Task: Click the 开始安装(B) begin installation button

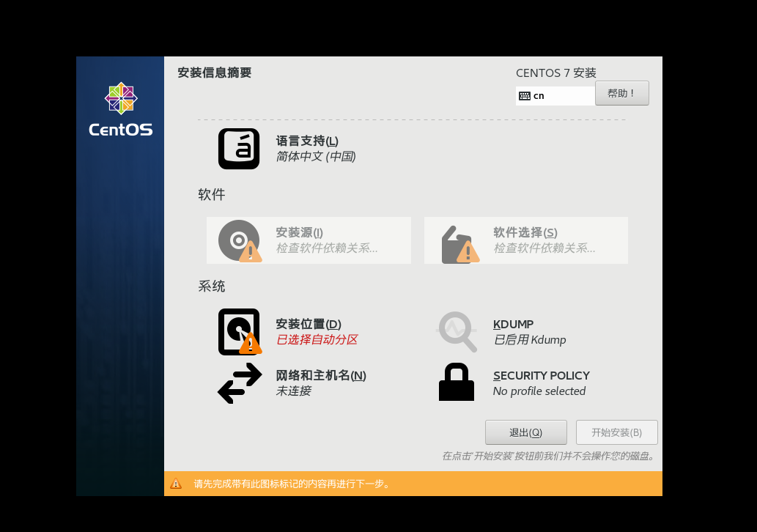Action: [x=616, y=432]
